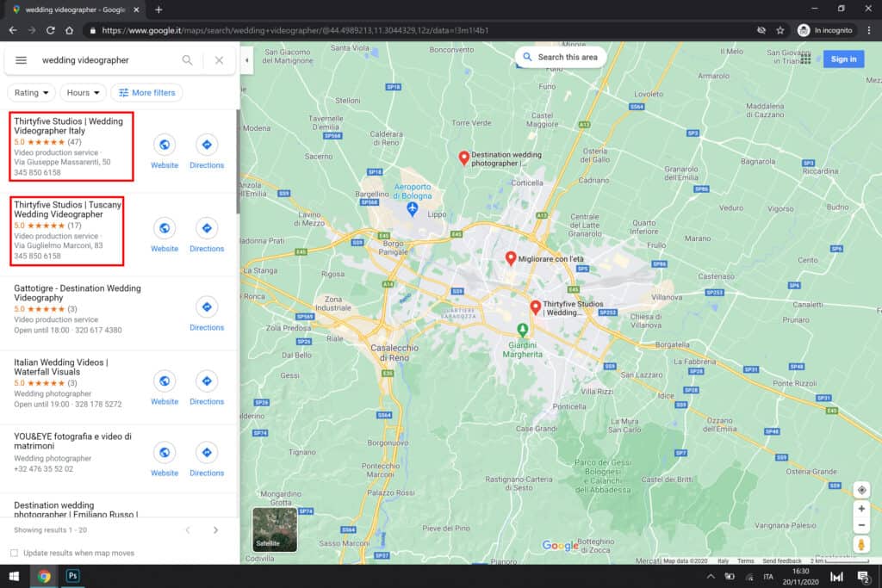Zoom out on the map
The width and height of the screenshot is (882, 588).
861,525
